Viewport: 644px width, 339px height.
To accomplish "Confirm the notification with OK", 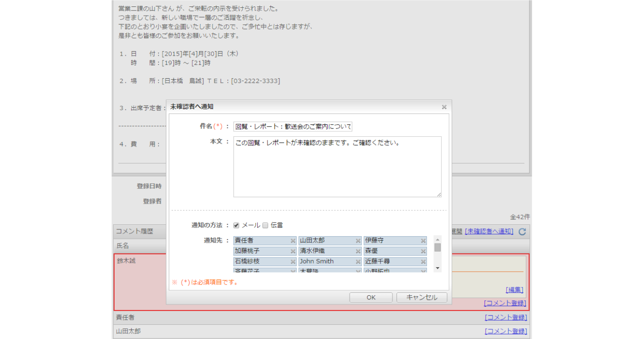I will tap(371, 298).
